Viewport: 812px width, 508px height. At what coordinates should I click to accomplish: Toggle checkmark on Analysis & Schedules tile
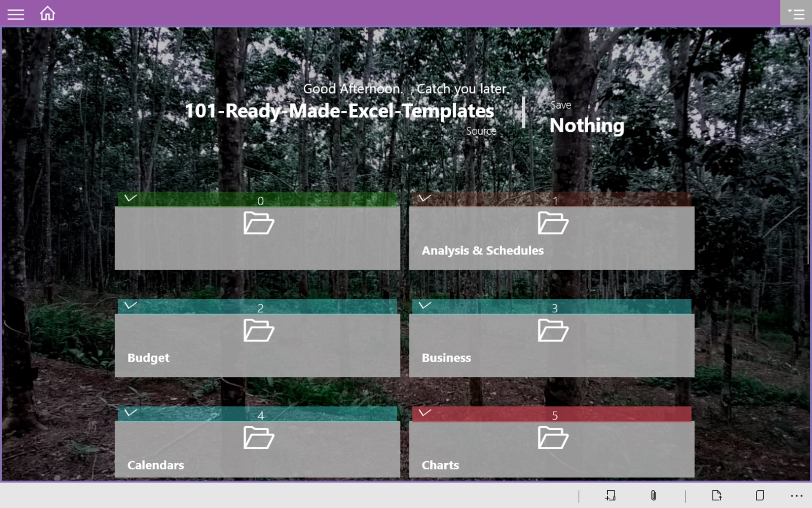[425, 198]
